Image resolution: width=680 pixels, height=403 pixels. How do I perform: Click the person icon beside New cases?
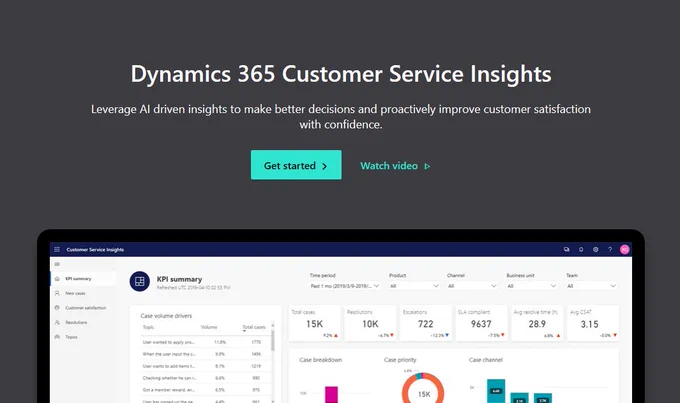pyautogui.click(x=57, y=293)
